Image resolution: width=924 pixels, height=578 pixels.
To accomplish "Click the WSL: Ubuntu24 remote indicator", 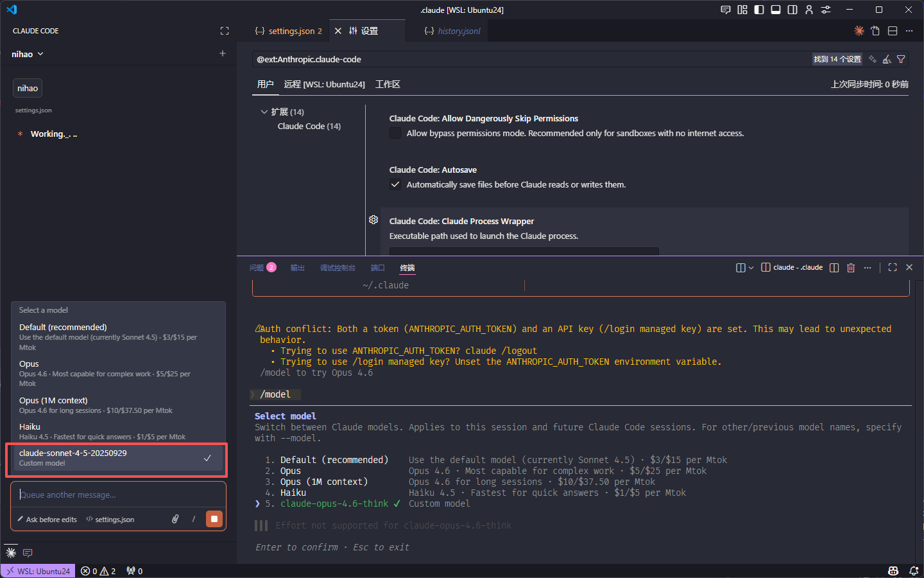I will [38, 571].
